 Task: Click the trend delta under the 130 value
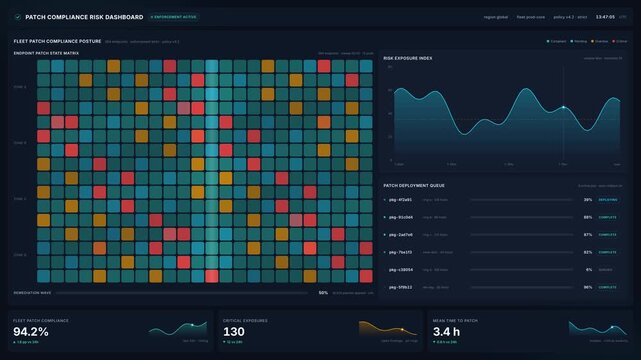[233, 342]
